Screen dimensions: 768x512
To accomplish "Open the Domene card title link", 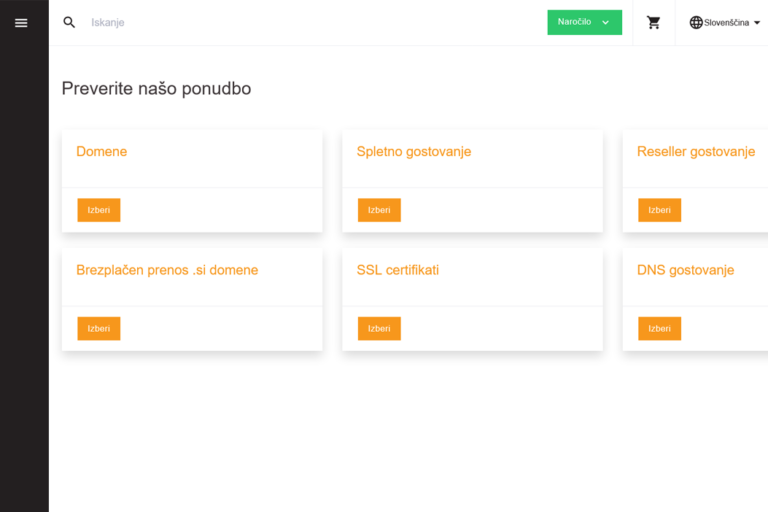I will 102,152.
